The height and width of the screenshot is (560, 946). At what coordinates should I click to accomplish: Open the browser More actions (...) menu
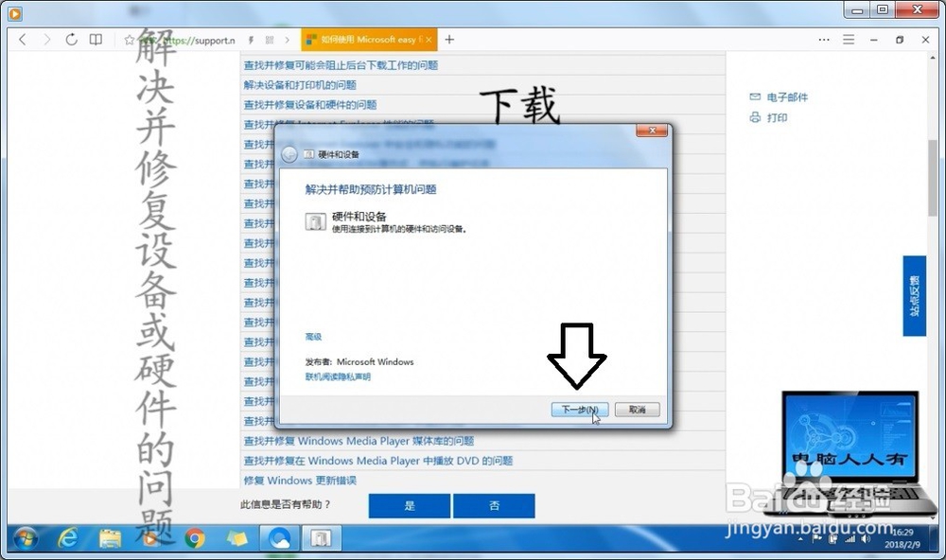(825, 40)
